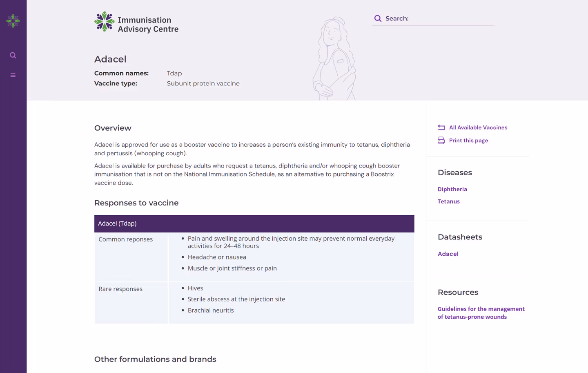Open the sidebar hamburger menu icon

13,75
